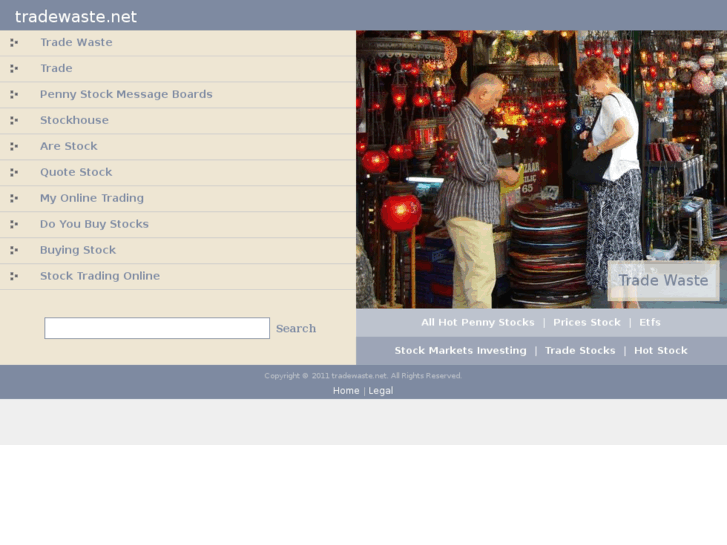Open the Prices Stock link
This screenshot has width=727, height=545.
point(587,322)
